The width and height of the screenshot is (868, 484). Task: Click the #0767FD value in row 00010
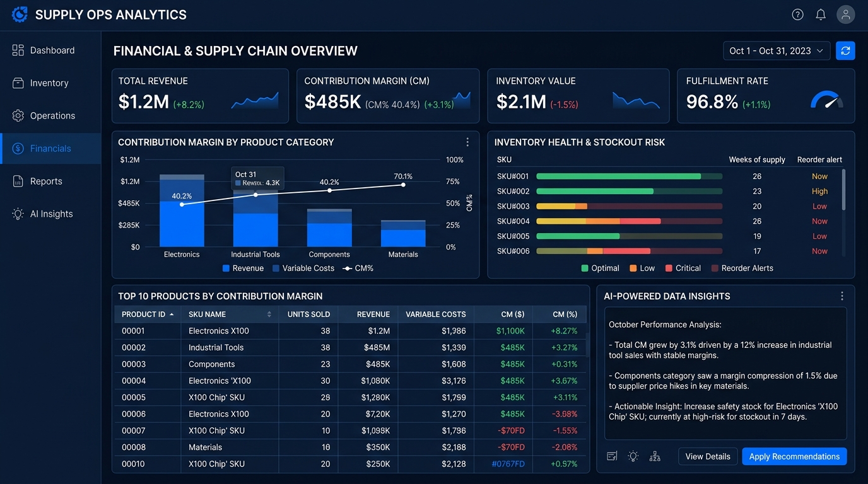click(x=508, y=464)
